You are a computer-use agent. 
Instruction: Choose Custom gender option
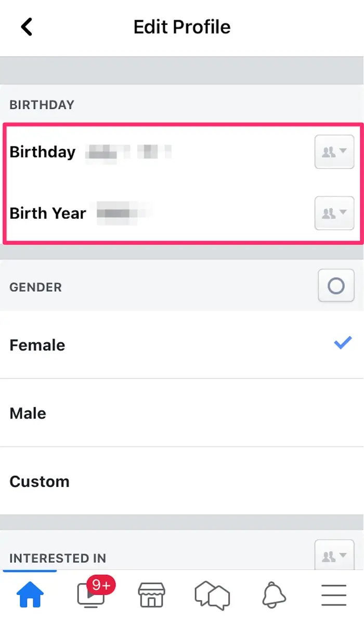point(39,482)
